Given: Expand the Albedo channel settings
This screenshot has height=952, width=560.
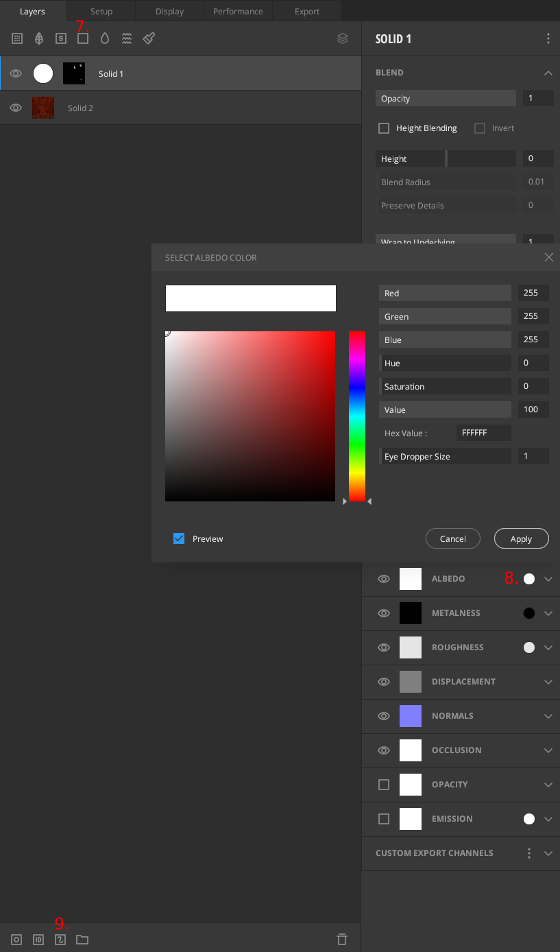Looking at the screenshot, I should (548, 579).
